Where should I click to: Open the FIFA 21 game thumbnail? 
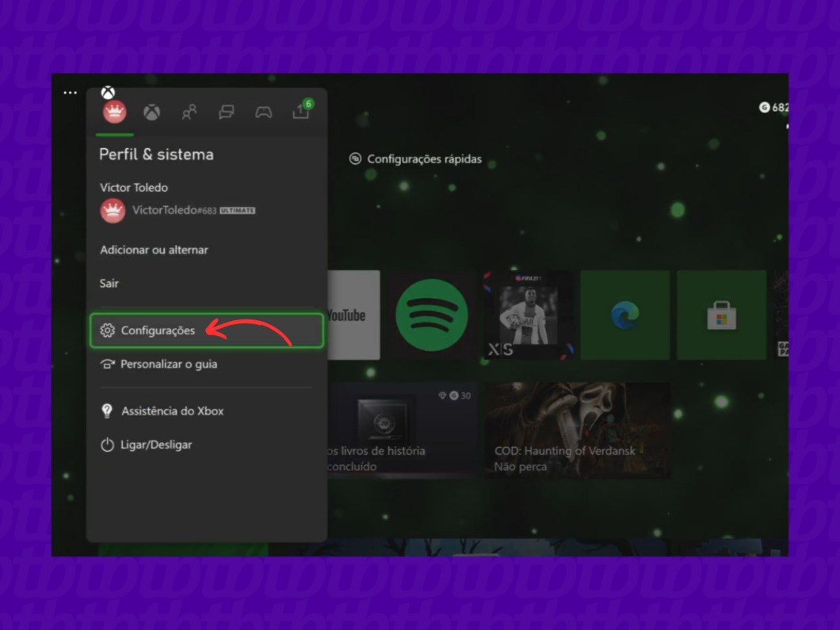pyautogui.click(x=529, y=314)
